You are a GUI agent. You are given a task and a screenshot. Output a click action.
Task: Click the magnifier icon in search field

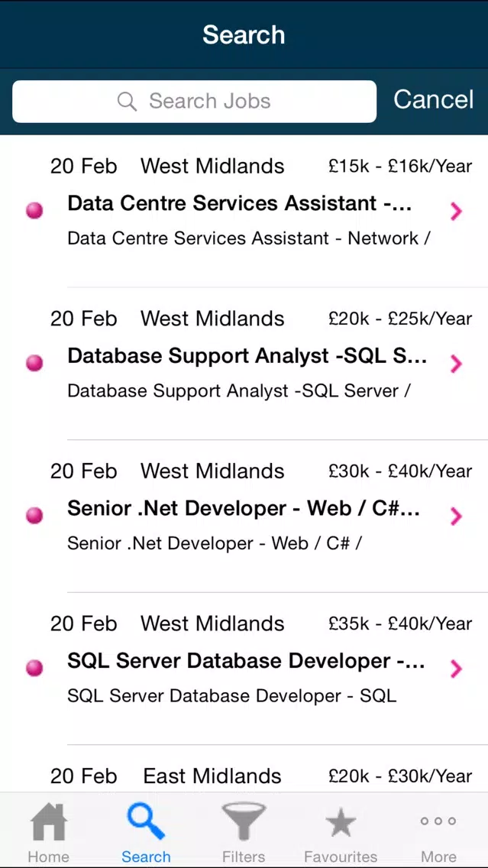(x=128, y=102)
